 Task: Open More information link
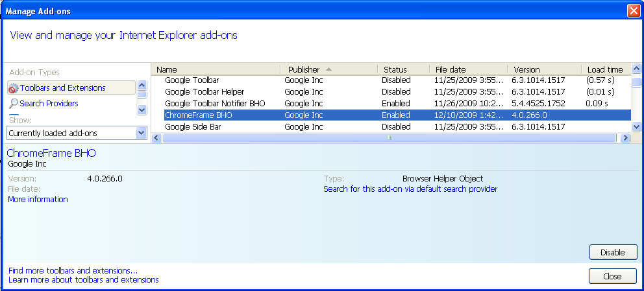click(x=38, y=200)
